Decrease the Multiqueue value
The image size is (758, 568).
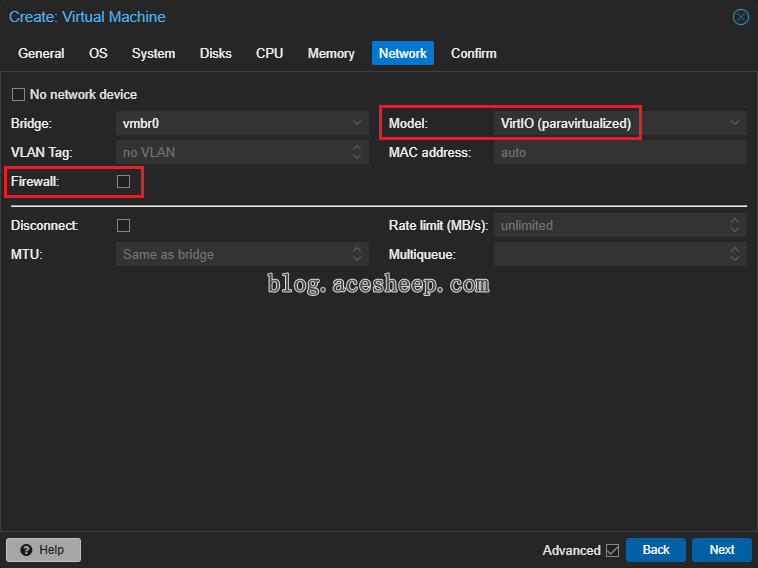pyautogui.click(x=735, y=259)
